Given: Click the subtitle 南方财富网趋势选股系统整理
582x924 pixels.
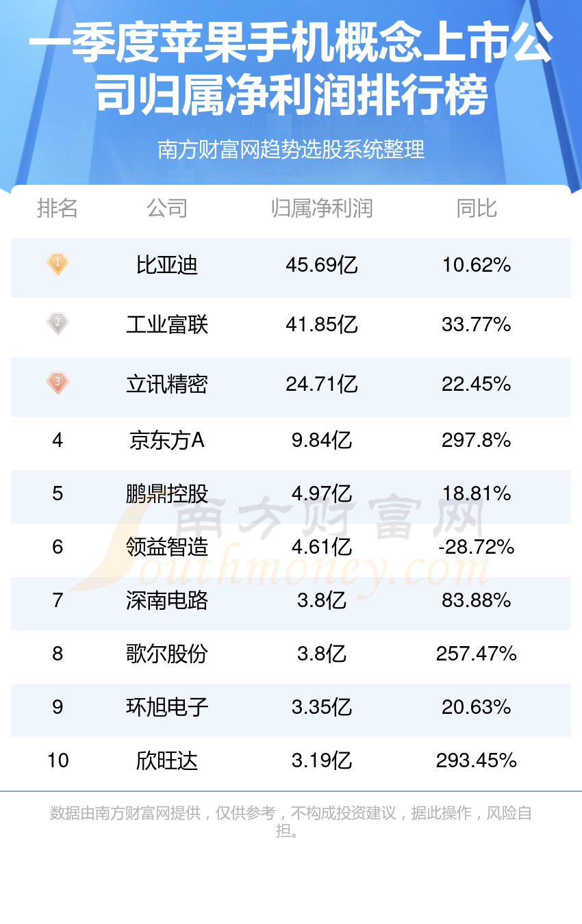Looking at the screenshot, I should [x=291, y=149].
